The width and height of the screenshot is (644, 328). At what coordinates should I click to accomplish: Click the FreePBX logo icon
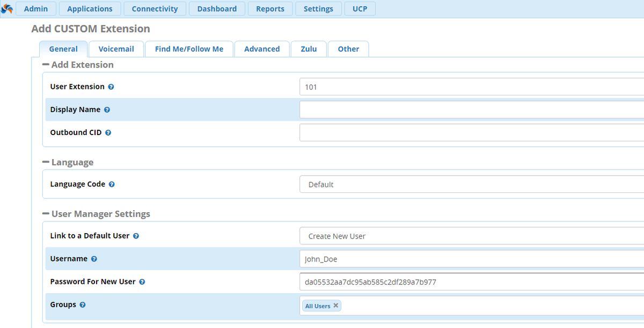point(7,9)
